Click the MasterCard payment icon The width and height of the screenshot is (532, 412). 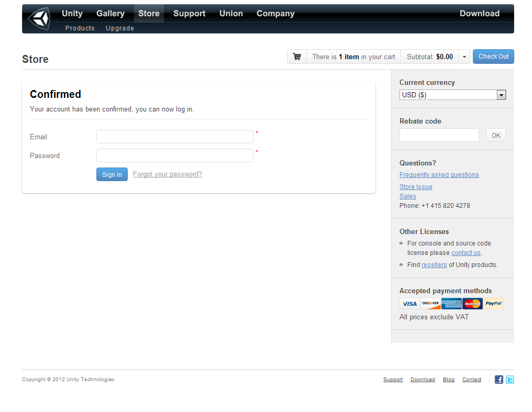point(472,304)
